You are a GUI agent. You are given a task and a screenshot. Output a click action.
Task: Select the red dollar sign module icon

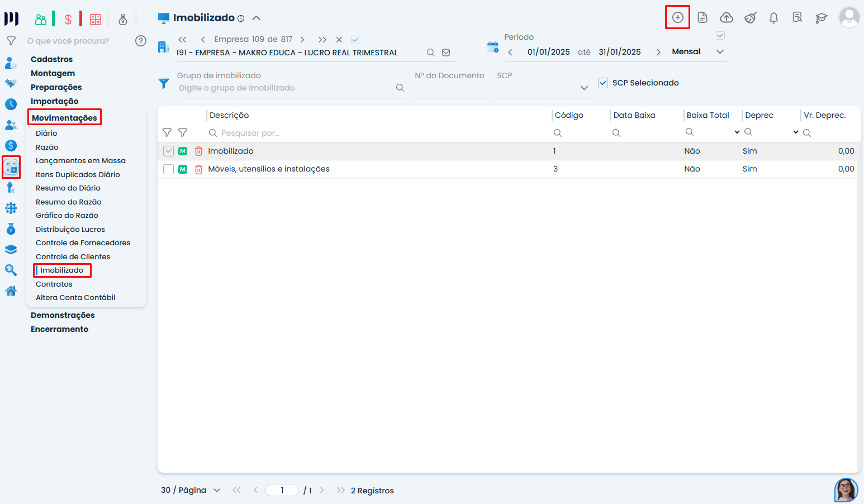coord(68,20)
